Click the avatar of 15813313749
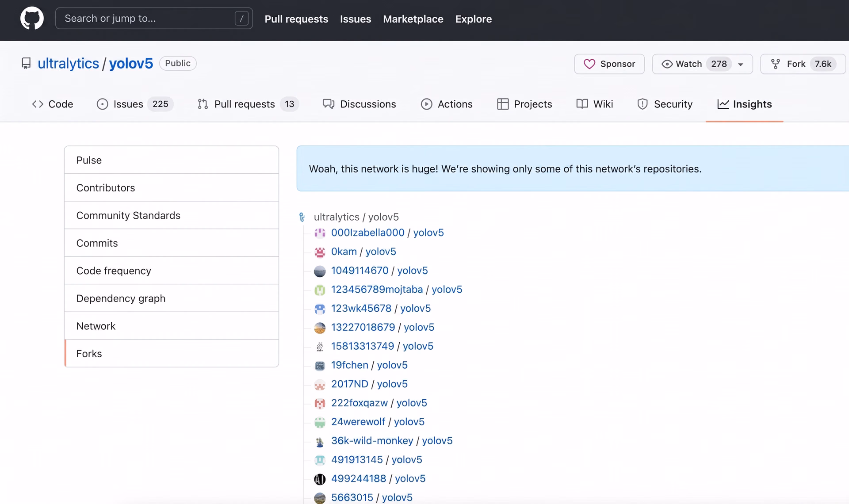 click(320, 346)
